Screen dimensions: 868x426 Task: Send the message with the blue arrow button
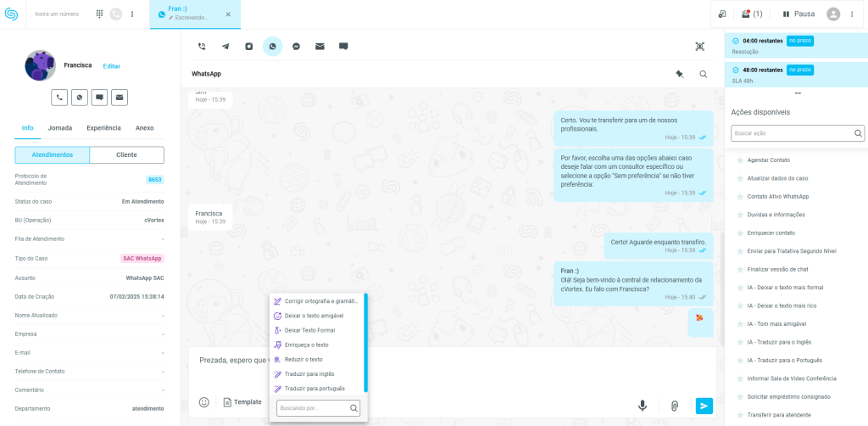704,406
